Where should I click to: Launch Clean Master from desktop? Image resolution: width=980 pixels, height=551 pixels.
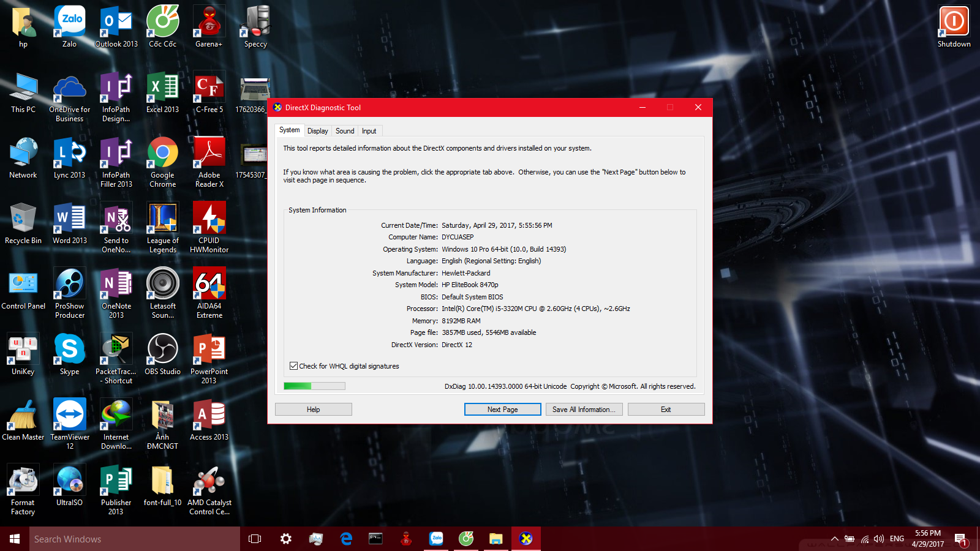tap(23, 420)
